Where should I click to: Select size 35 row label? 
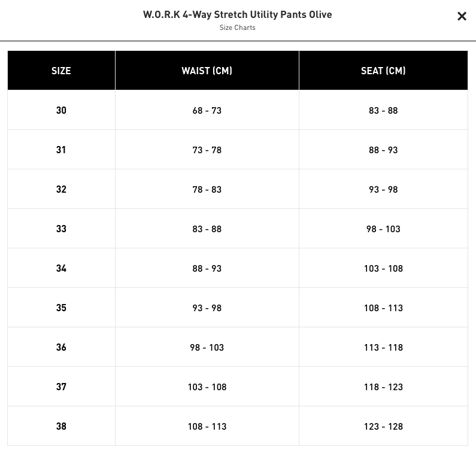tap(61, 308)
